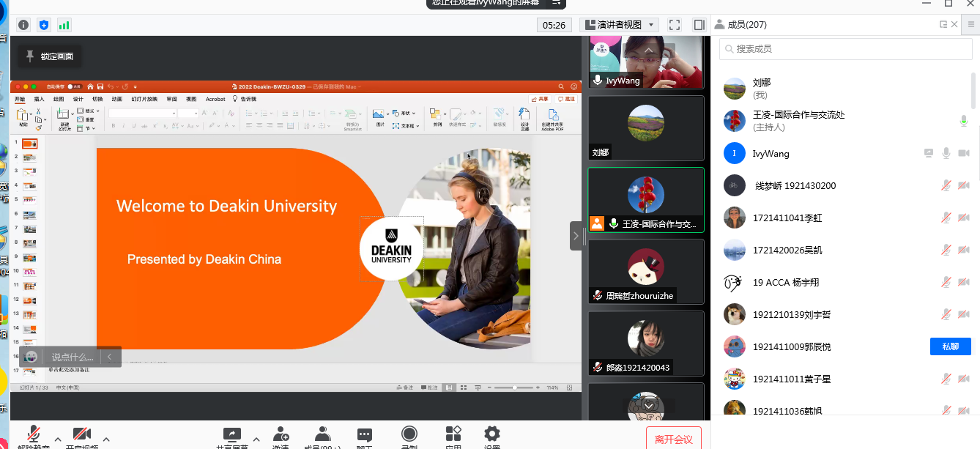
Task: Expand share screen options arrow
Action: pos(256,439)
